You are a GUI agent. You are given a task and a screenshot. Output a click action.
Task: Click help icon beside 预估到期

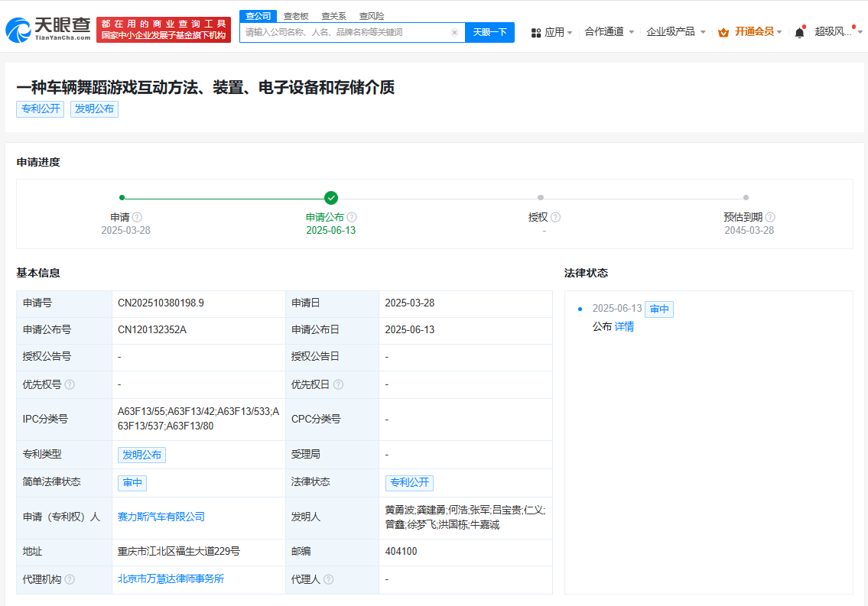(770, 217)
